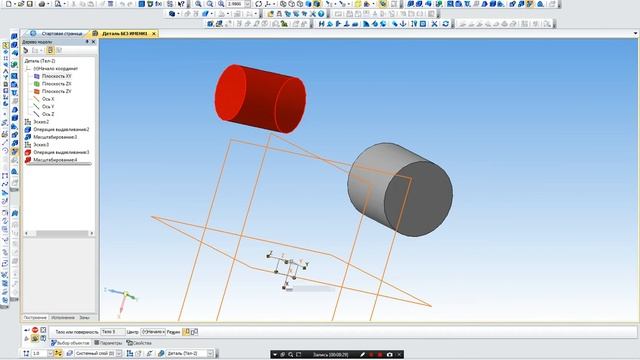Close the model tree panel
The image size is (640, 360).
93,42
